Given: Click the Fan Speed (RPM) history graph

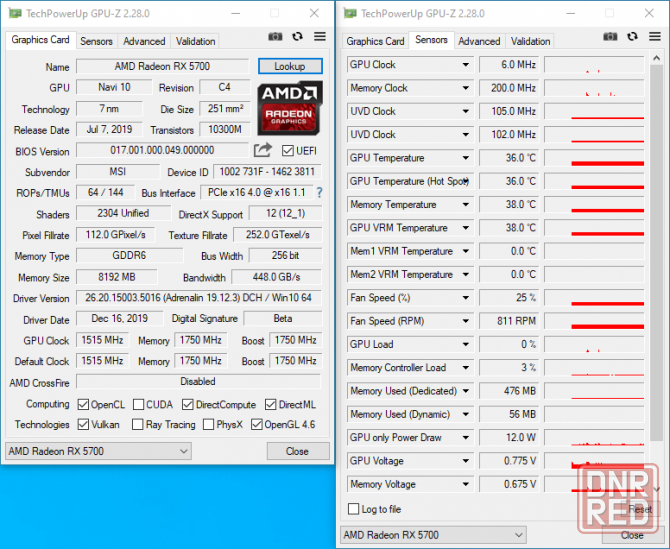Looking at the screenshot, I should 594,321.
